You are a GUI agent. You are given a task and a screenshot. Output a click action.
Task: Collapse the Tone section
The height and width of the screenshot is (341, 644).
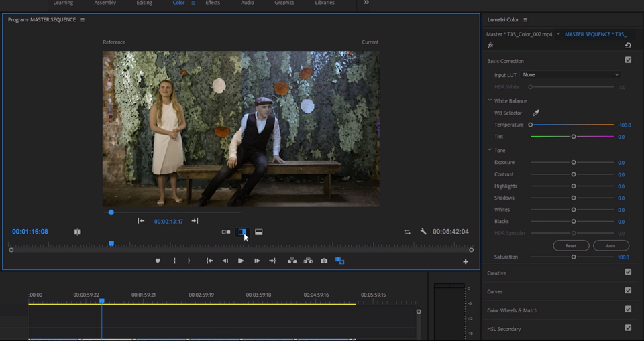[490, 150]
